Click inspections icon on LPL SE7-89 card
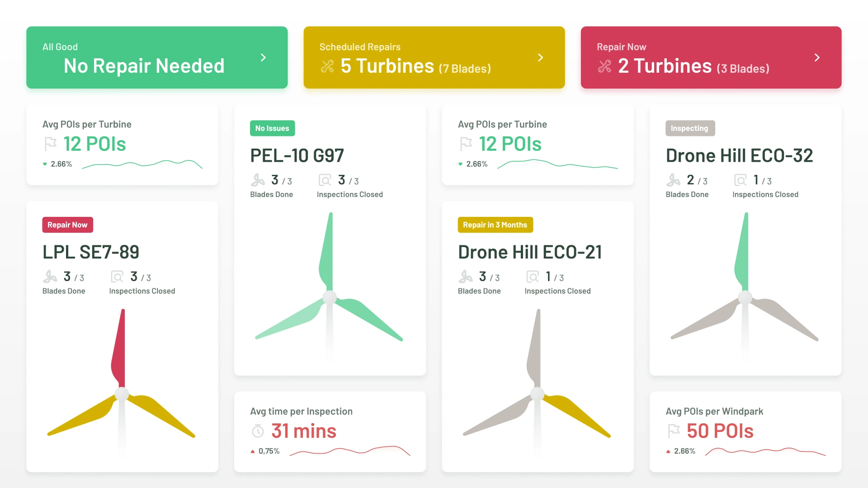The image size is (868, 488). coord(117,277)
